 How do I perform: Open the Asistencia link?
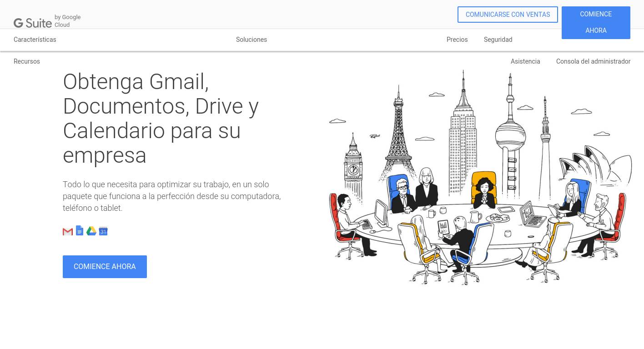click(x=525, y=61)
